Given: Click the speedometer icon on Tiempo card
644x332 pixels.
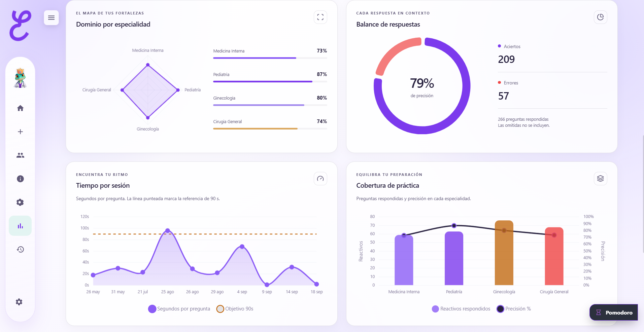Looking at the screenshot, I should click(320, 179).
